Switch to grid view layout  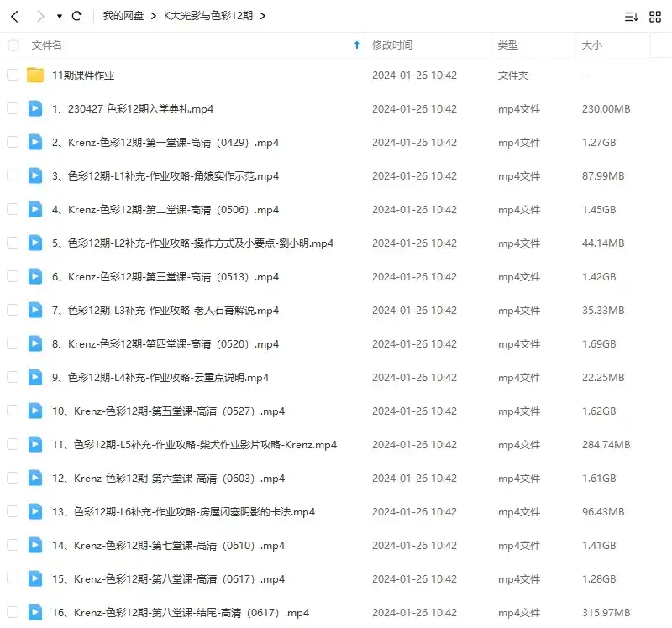click(x=655, y=15)
